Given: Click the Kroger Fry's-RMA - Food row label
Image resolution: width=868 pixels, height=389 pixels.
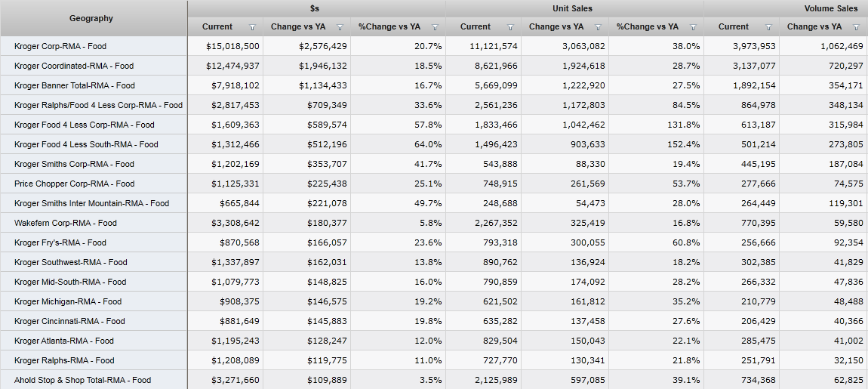Looking at the screenshot, I should pyautogui.click(x=60, y=242).
